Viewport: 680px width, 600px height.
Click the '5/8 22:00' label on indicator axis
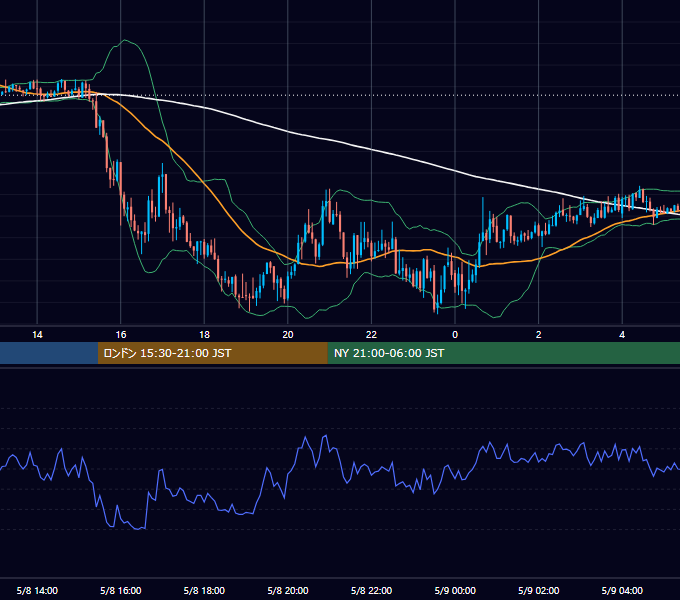pos(371,590)
